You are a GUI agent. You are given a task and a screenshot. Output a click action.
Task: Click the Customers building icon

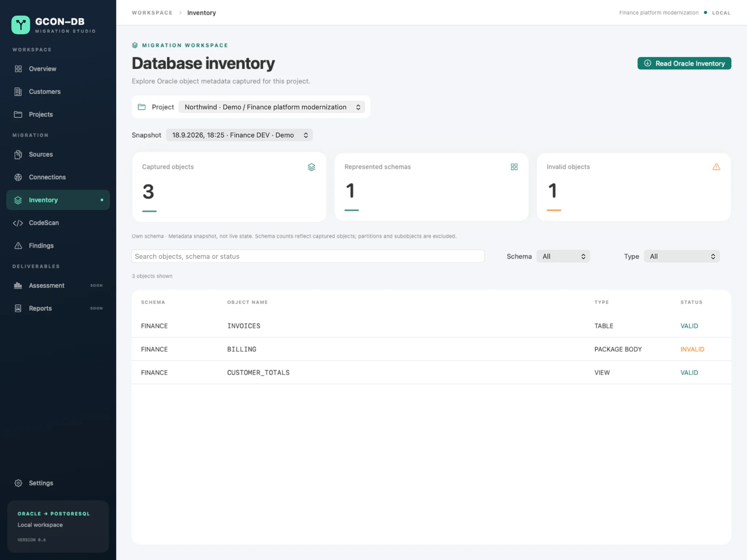18,92
